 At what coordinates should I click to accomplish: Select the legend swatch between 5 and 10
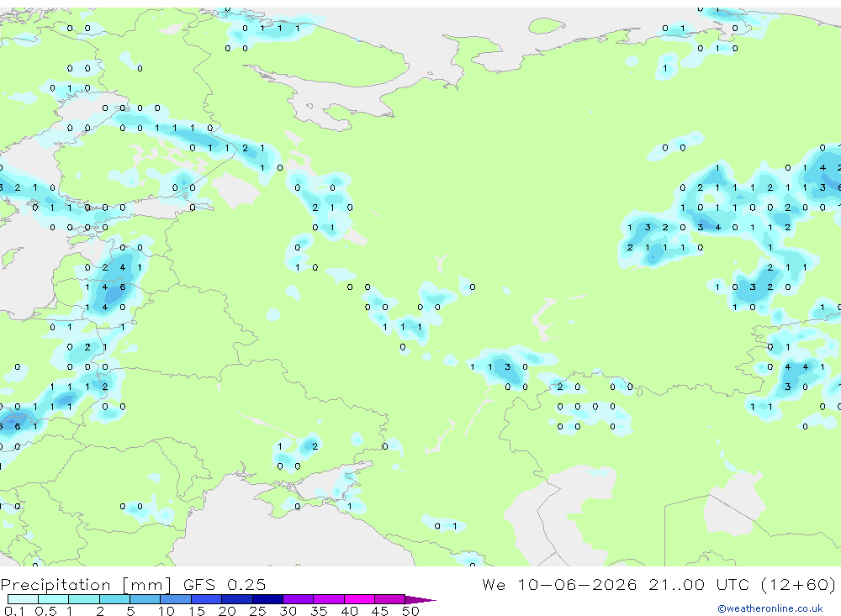click(145, 599)
